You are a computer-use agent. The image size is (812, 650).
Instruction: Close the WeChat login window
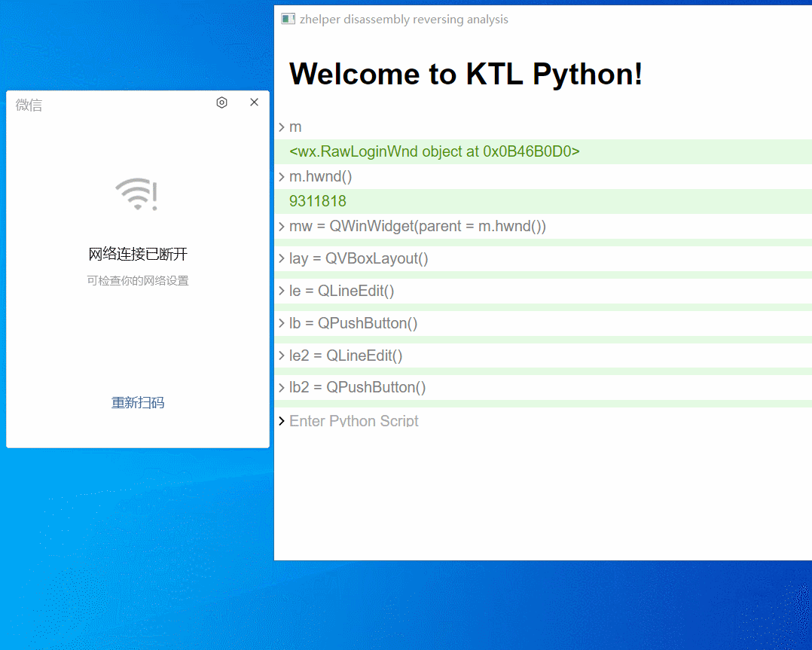(255, 102)
